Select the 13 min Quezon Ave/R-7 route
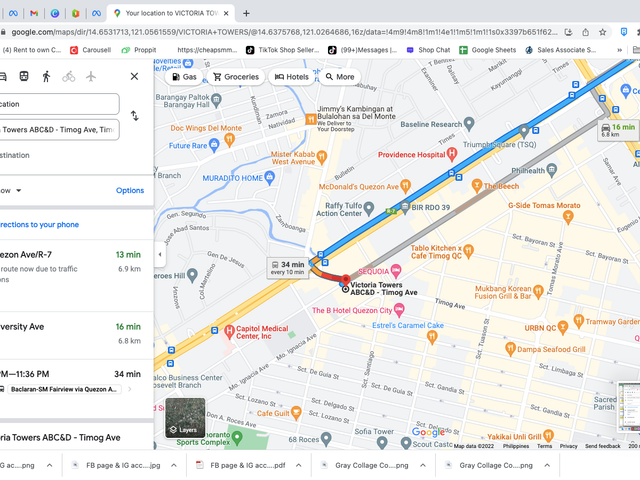Screen dimensions: 640x480 coord(77,276)
